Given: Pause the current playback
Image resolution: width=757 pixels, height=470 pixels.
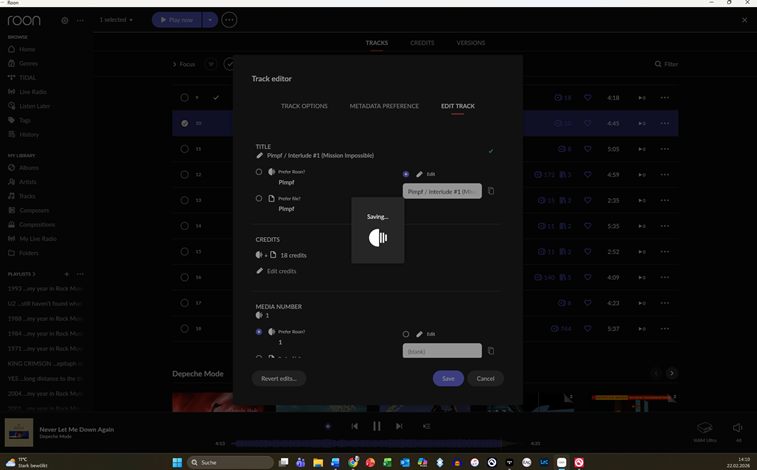Looking at the screenshot, I should 377,426.
